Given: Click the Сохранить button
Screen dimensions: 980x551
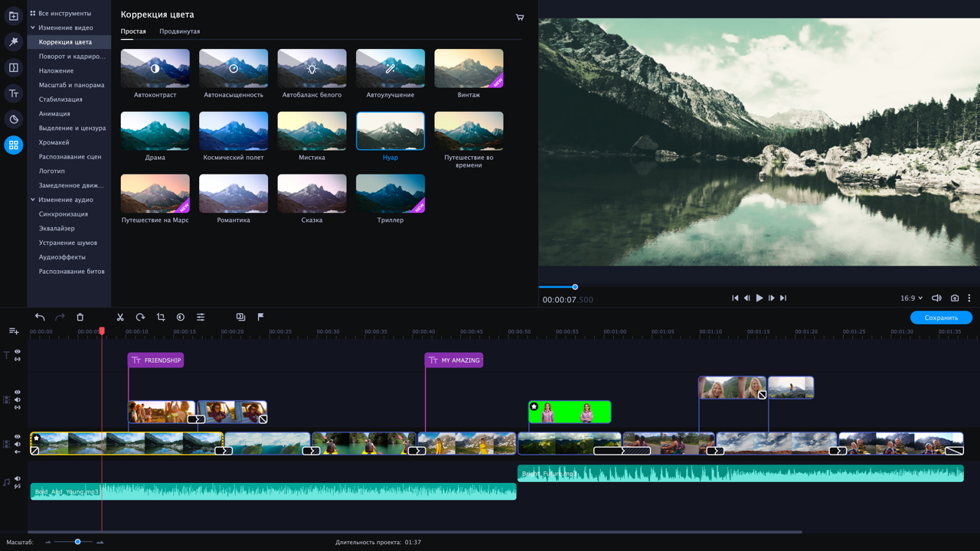Looking at the screenshot, I should 941,318.
